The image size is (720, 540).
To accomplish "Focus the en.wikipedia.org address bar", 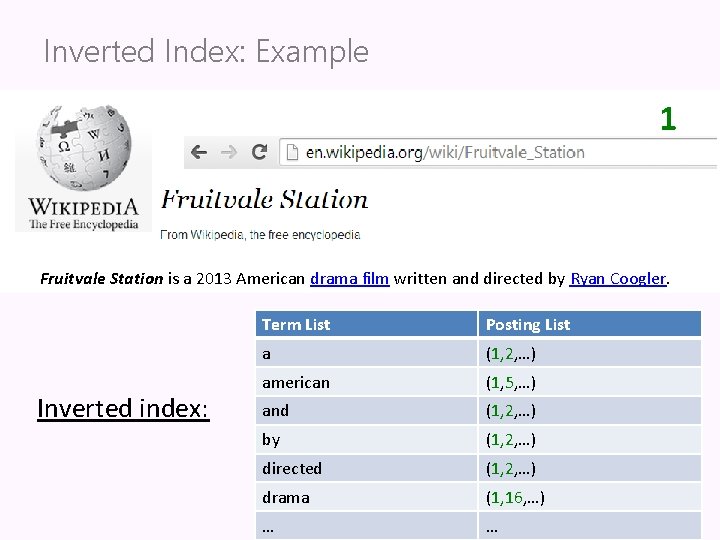I will (498, 152).
